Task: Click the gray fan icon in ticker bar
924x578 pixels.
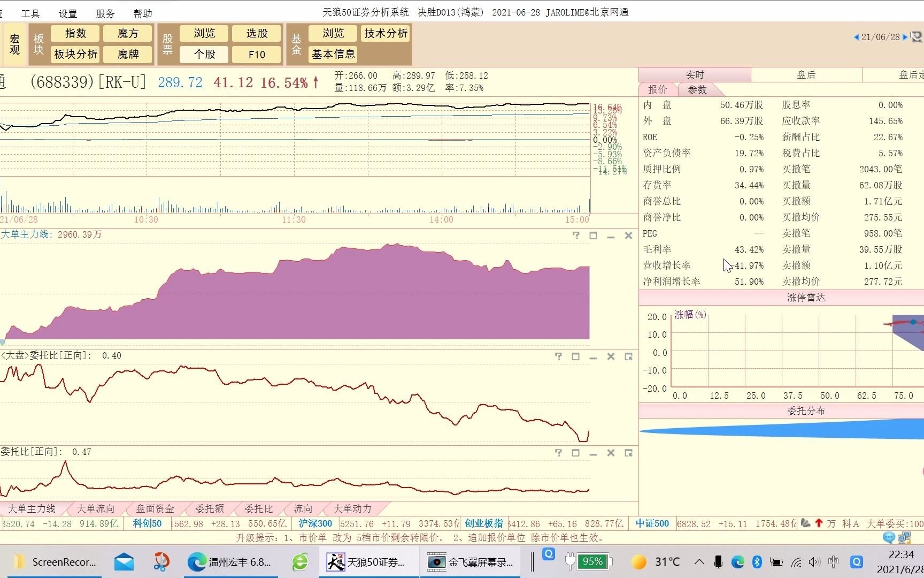Action: point(805,523)
